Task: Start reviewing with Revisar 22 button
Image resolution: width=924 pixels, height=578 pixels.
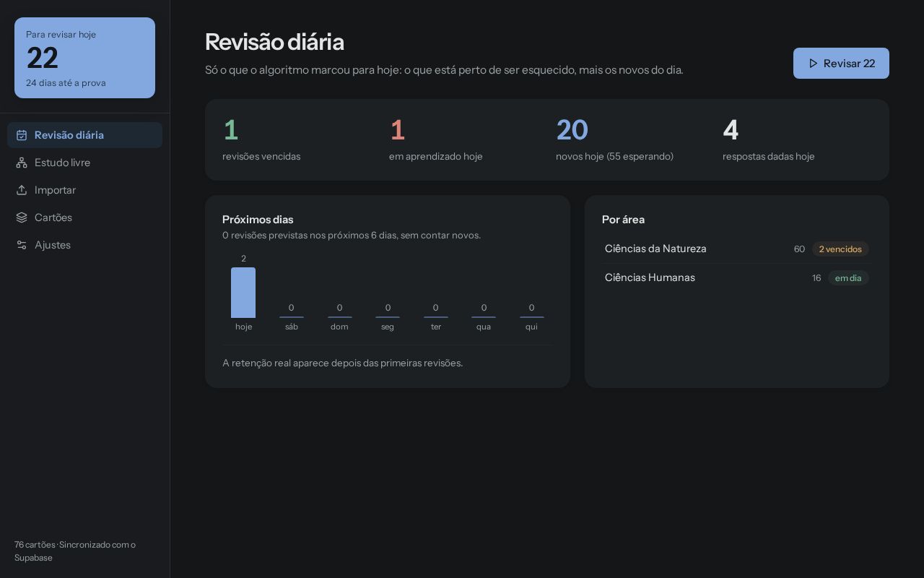Action: 841,64
